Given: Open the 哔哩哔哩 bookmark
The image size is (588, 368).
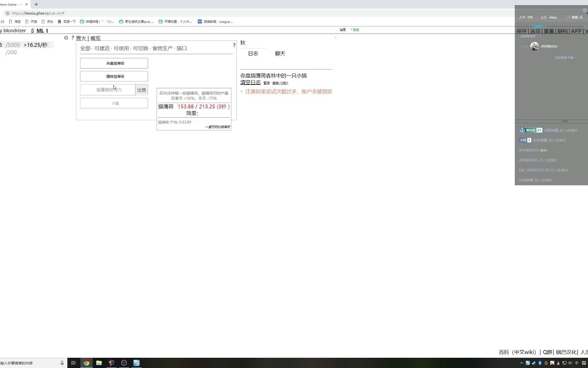Looking at the screenshot, I should [x=97, y=21].
